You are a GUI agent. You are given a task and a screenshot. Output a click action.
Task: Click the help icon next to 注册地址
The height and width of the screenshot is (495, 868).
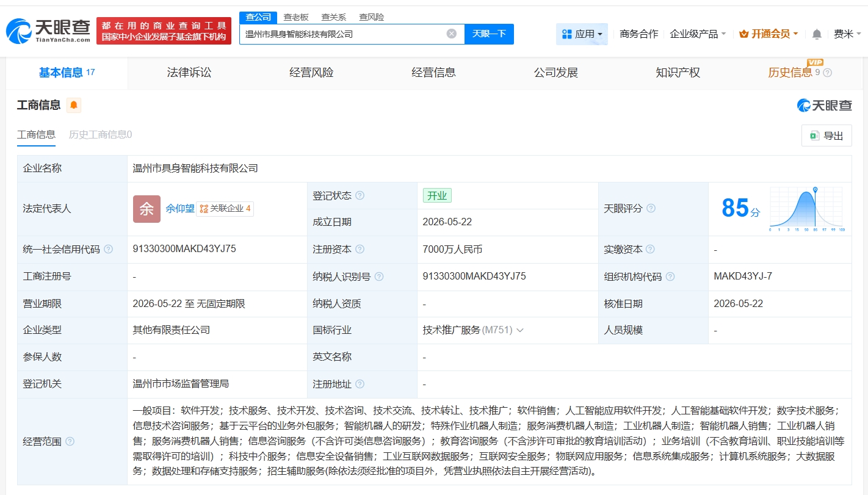[360, 384]
